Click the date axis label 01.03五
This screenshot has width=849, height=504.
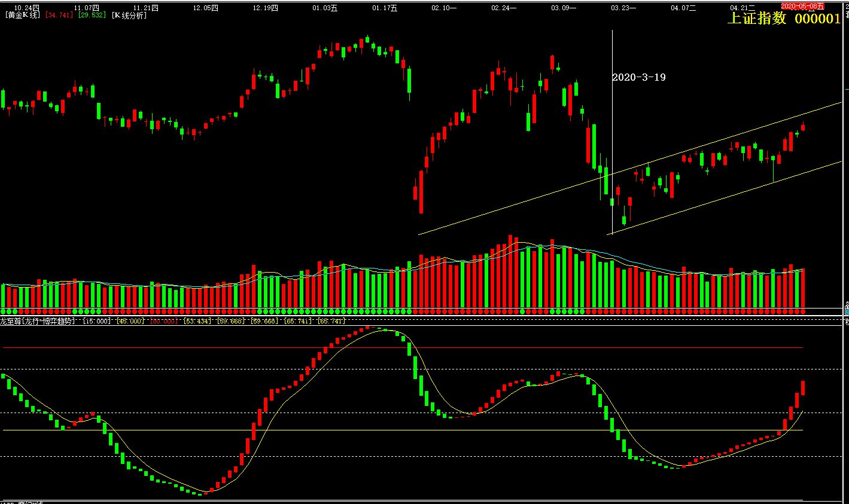(325, 8)
